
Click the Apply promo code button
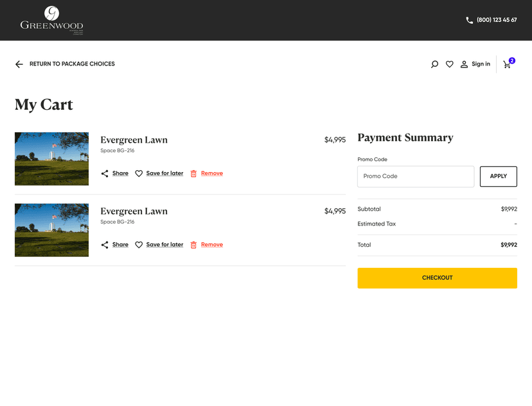click(498, 177)
